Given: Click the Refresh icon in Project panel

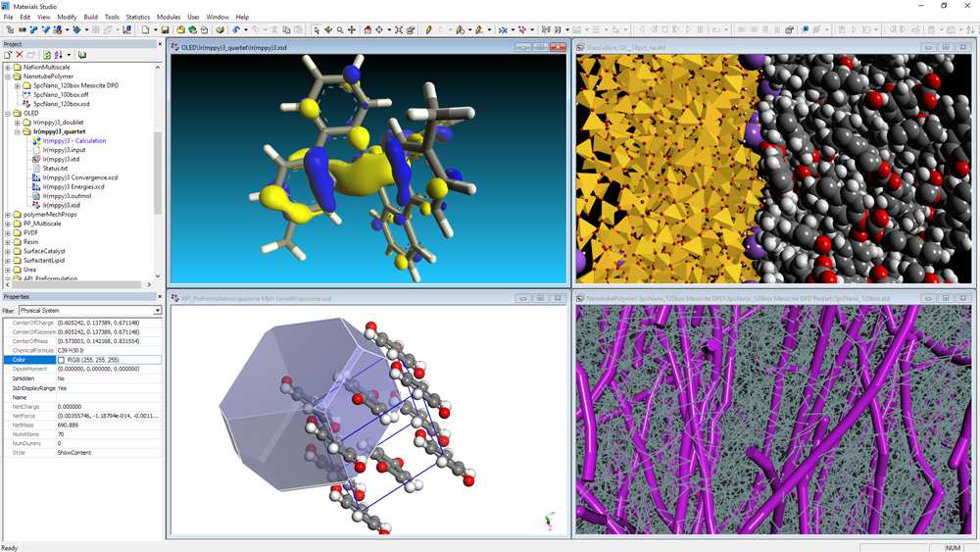Looking at the screenshot, I should [x=47, y=55].
